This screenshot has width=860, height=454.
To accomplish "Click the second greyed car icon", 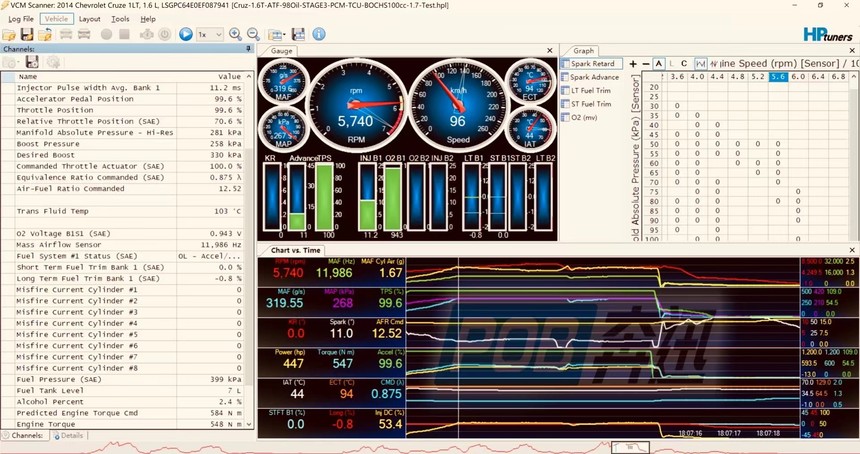I will click(84, 35).
